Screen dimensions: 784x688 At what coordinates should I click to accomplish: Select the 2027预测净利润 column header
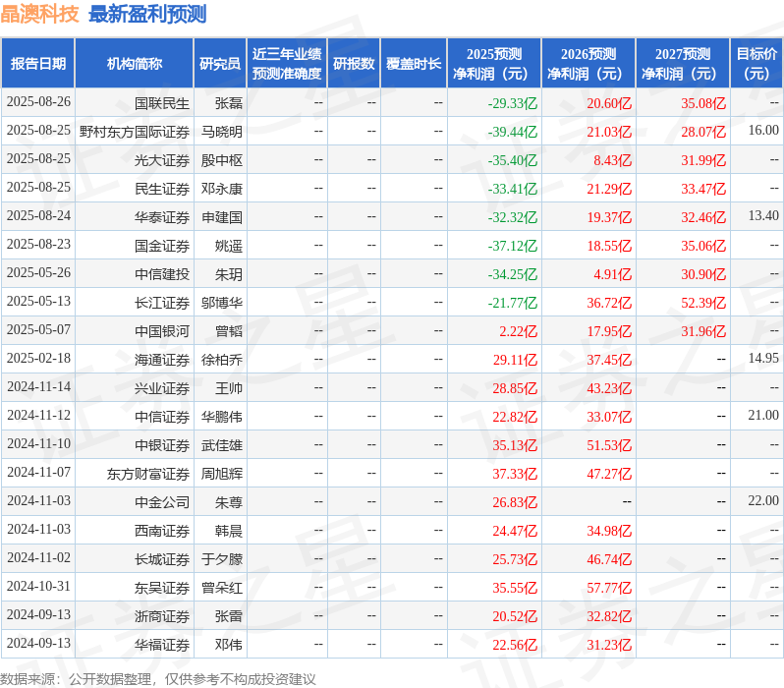683,64
